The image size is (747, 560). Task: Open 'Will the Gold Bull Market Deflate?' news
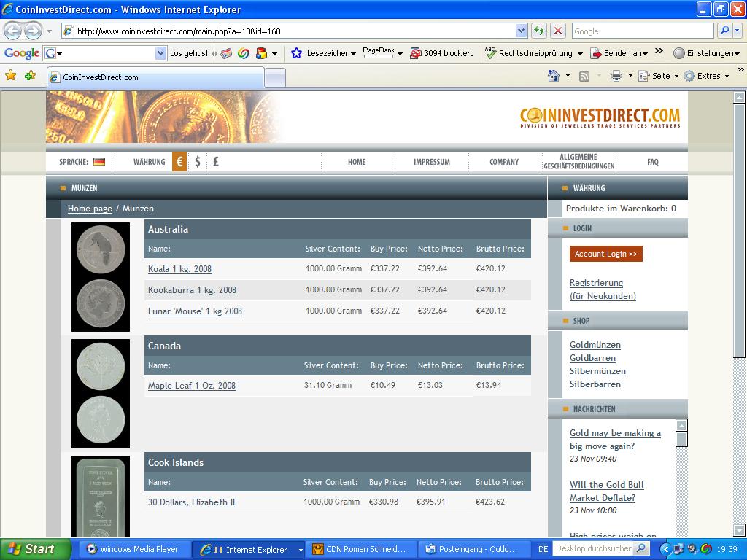606,491
